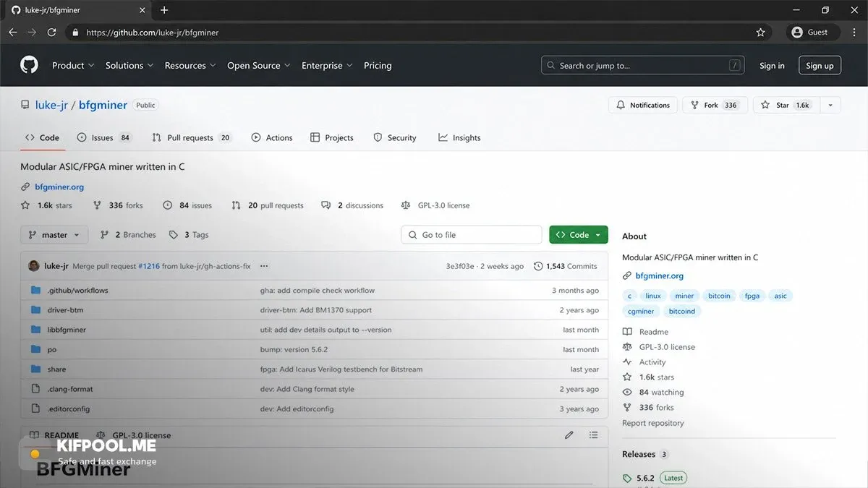Open 2 discussions link
Screen dimensions: 868x488
click(x=352, y=205)
